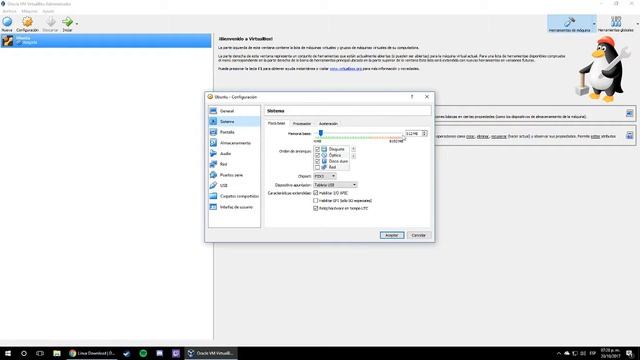Switch to the Procesador tab
Viewport: 640px width, 360px height.
(302, 124)
